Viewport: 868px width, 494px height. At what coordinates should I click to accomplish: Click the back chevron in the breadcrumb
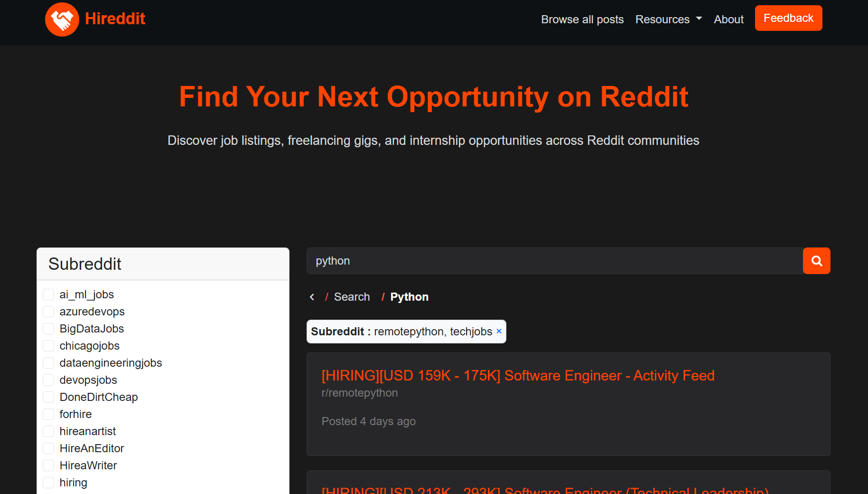[x=312, y=297]
